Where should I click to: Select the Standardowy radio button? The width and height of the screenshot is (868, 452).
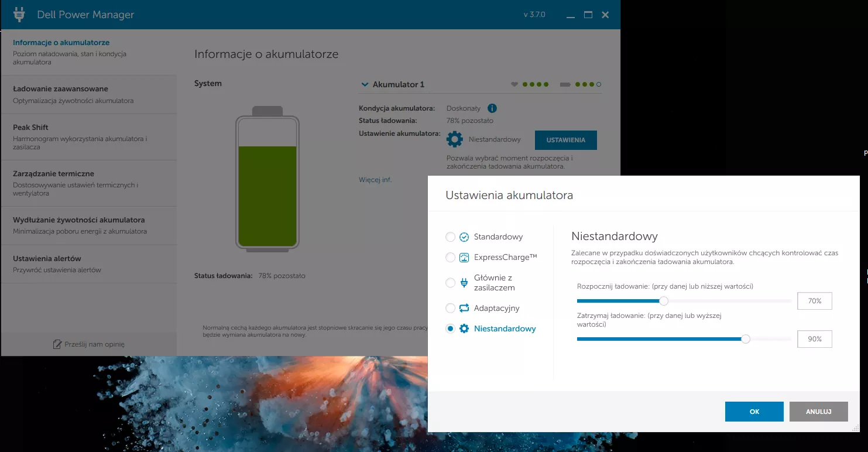(450, 237)
